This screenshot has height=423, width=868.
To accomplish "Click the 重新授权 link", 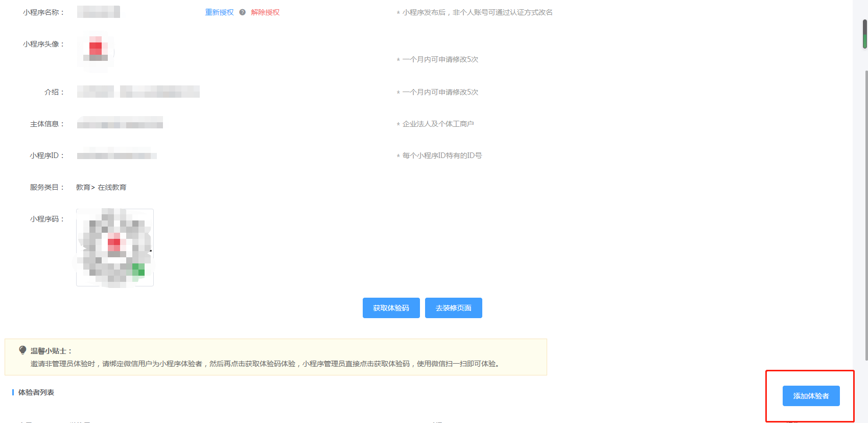I will pyautogui.click(x=219, y=12).
